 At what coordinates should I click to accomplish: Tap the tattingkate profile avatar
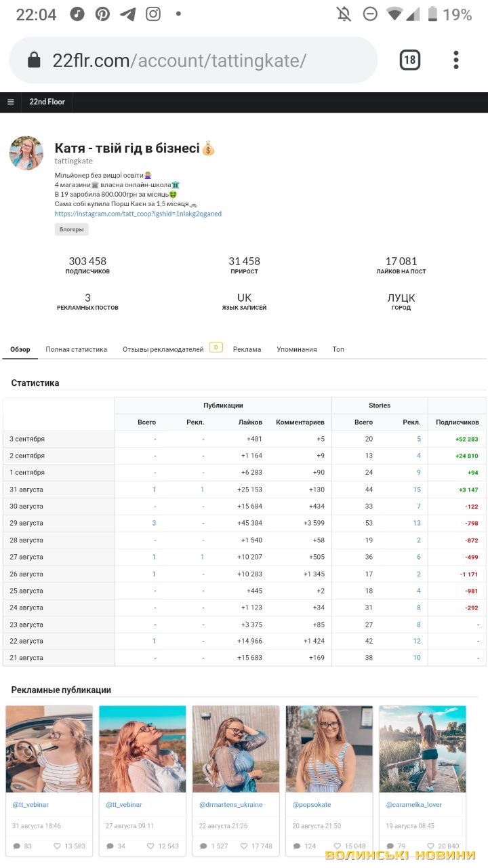(x=26, y=153)
